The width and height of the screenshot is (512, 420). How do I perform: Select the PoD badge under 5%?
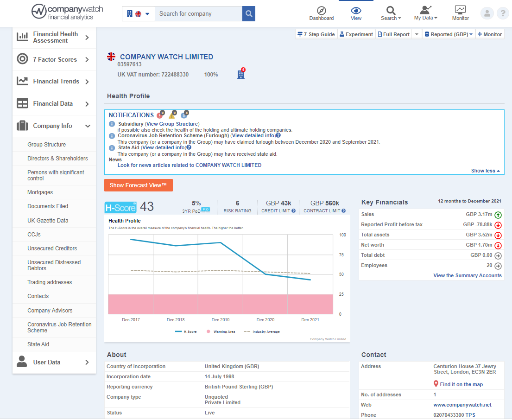tap(206, 210)
